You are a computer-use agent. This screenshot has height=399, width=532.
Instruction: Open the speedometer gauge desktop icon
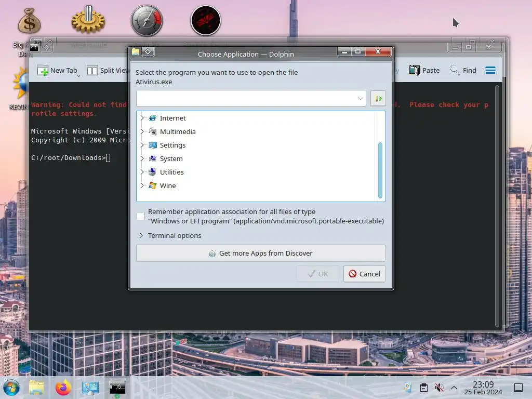pos(147,20)
